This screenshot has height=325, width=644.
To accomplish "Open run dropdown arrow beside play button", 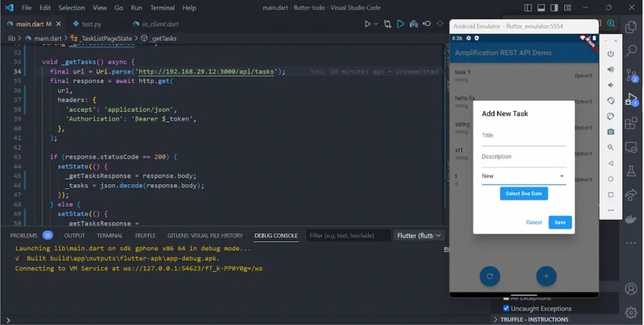I will [375, 24].
